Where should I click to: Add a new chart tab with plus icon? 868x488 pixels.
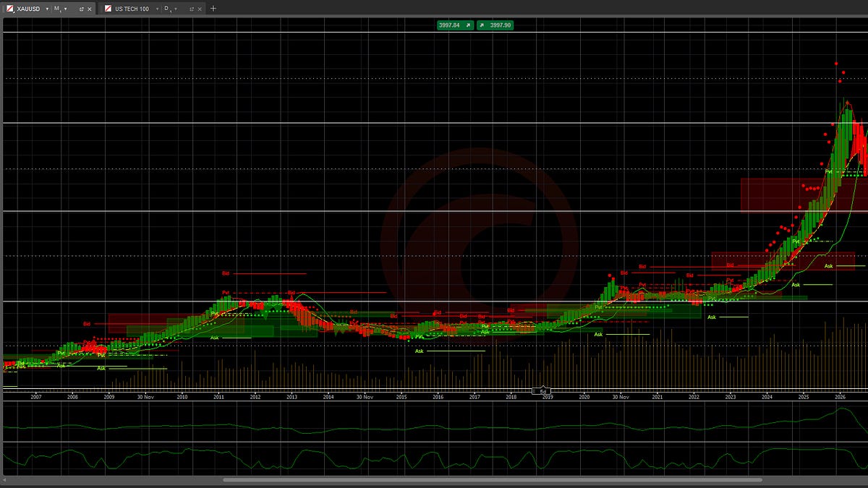213,9
